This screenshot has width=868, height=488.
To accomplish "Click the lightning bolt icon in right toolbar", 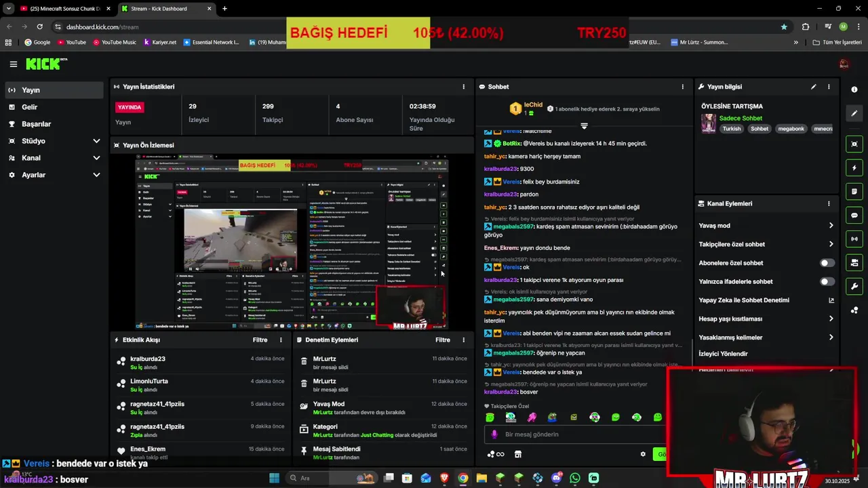I will tap(854, 167).
